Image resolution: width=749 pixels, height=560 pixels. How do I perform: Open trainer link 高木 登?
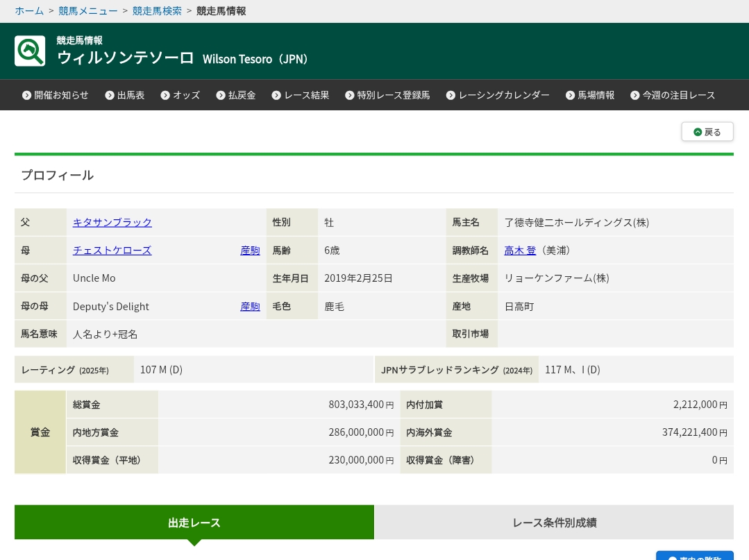[x=520, y=250]
